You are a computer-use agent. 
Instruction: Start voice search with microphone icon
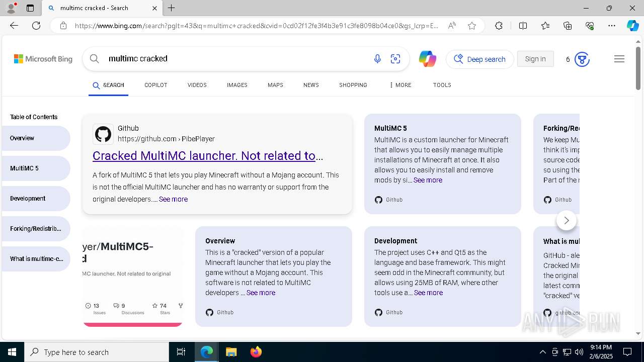(x=377, y=59)
